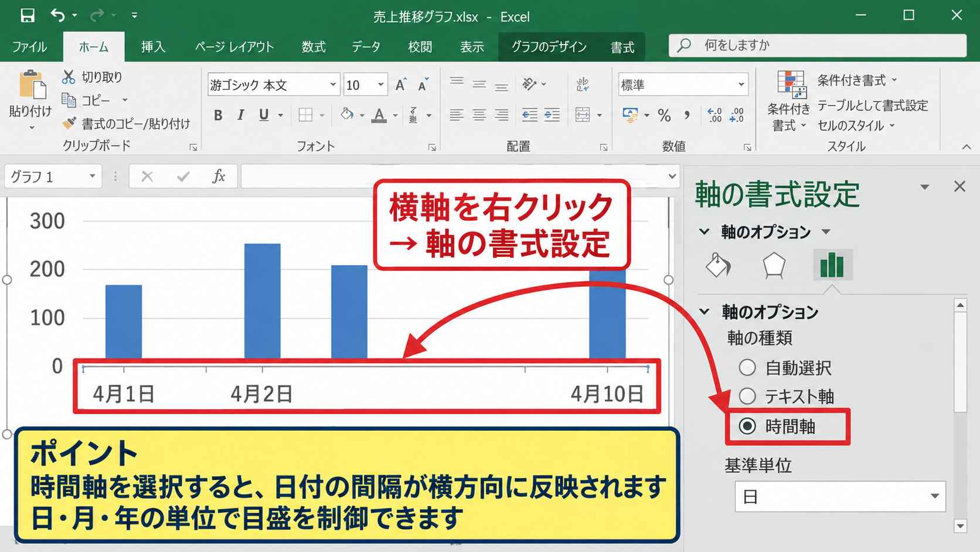The image size is (980, 552).
Task: Open Effects pentagon tab in pane
Action: click(x=774, y=265)
